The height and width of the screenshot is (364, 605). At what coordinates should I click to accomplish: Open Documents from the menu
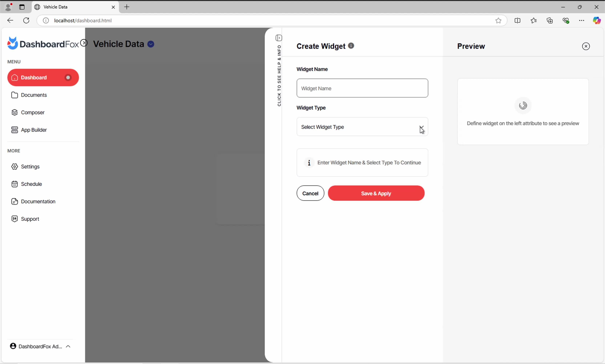pyautogui.click(x=34, y=95)
